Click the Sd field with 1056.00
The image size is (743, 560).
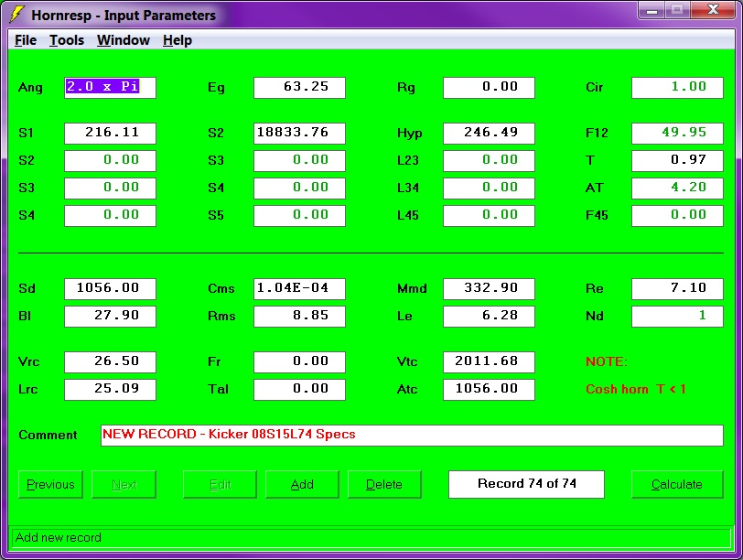pyautogui.click(x=110, y=289)
